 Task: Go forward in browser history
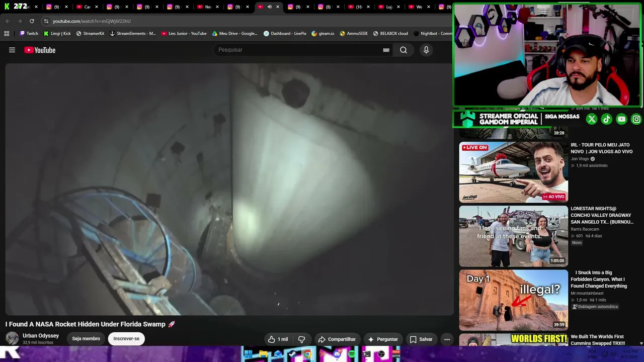click(20, 21)
